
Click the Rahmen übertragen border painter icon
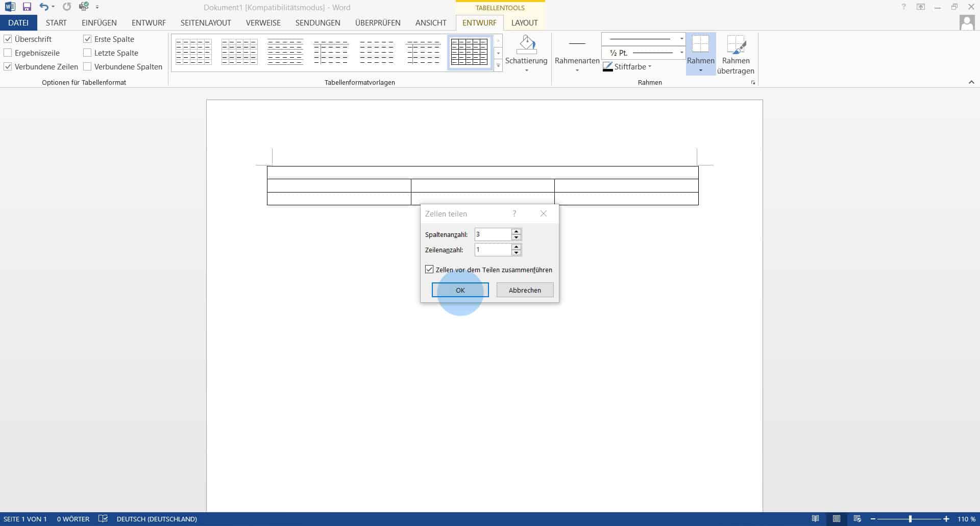coord(736,45)
